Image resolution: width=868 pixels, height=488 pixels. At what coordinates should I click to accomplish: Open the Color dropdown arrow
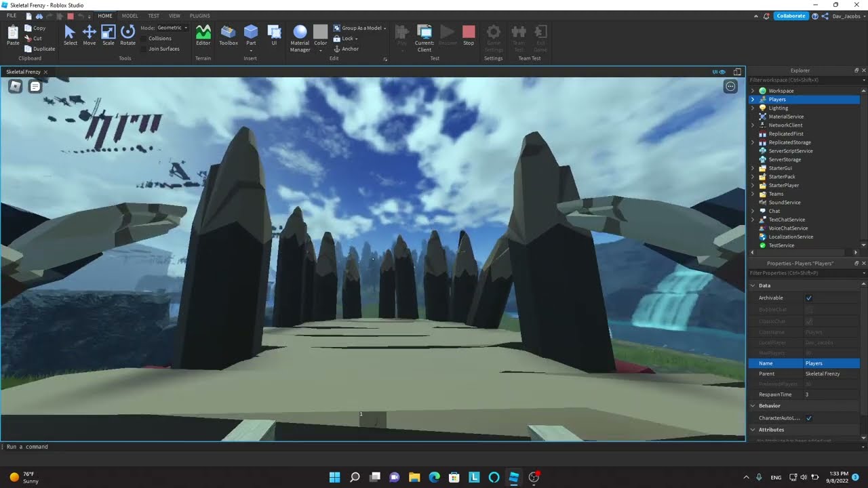(x=321, y=50)
